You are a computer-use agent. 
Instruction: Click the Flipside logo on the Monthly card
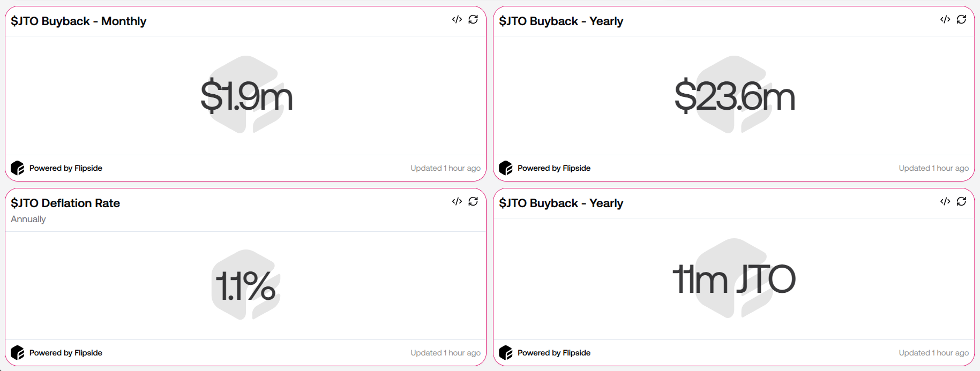coord(18,168)
